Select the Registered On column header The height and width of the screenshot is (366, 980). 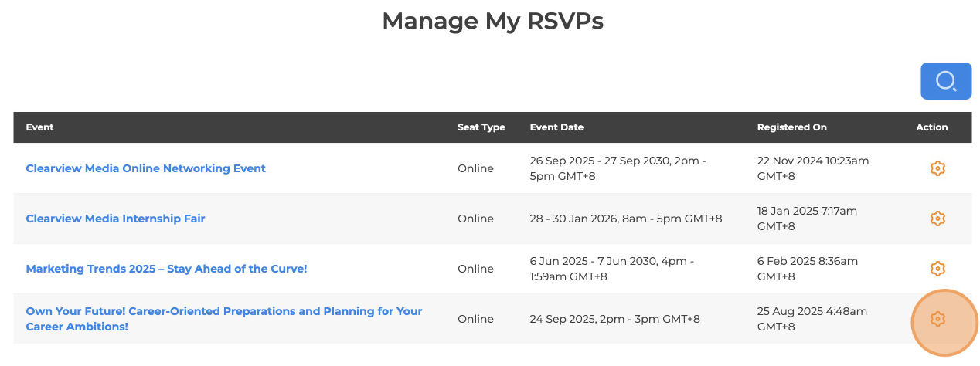coord(792,127)
